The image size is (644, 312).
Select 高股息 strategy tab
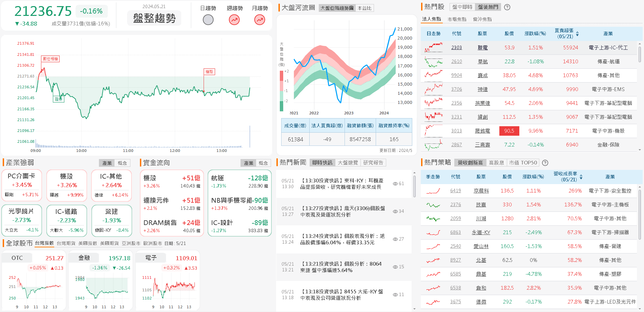coord(496,163)
